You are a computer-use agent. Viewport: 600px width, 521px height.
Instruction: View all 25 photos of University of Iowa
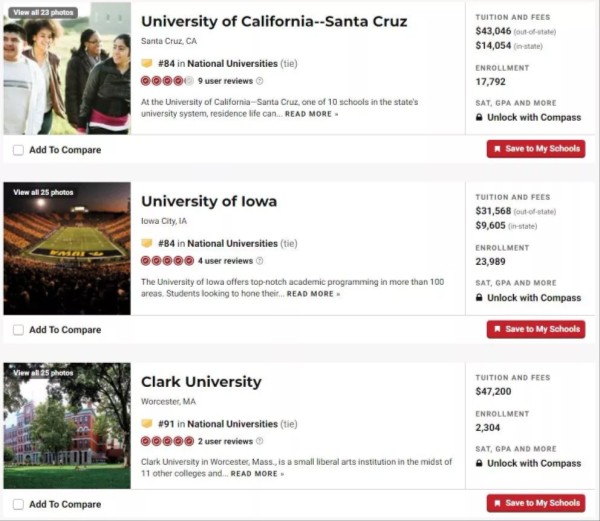click(x=43, y=192)
